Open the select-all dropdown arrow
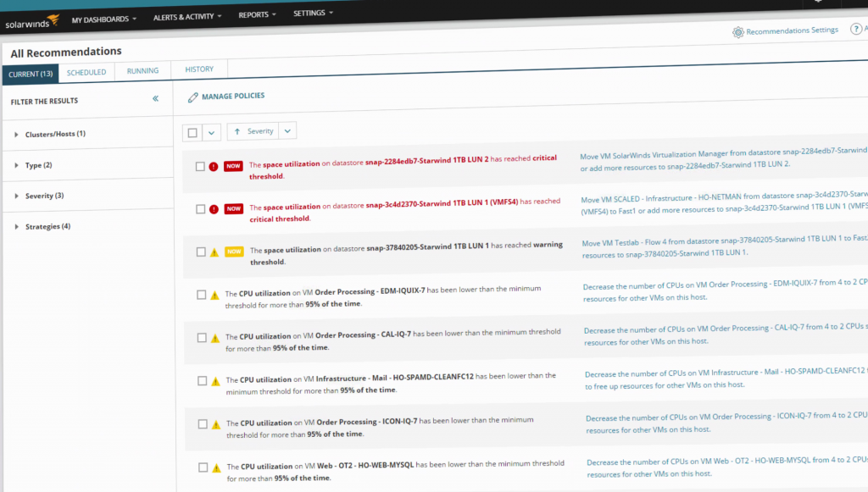Image resolution: width=868 pixels, height=492 pixels. [211, 133]
